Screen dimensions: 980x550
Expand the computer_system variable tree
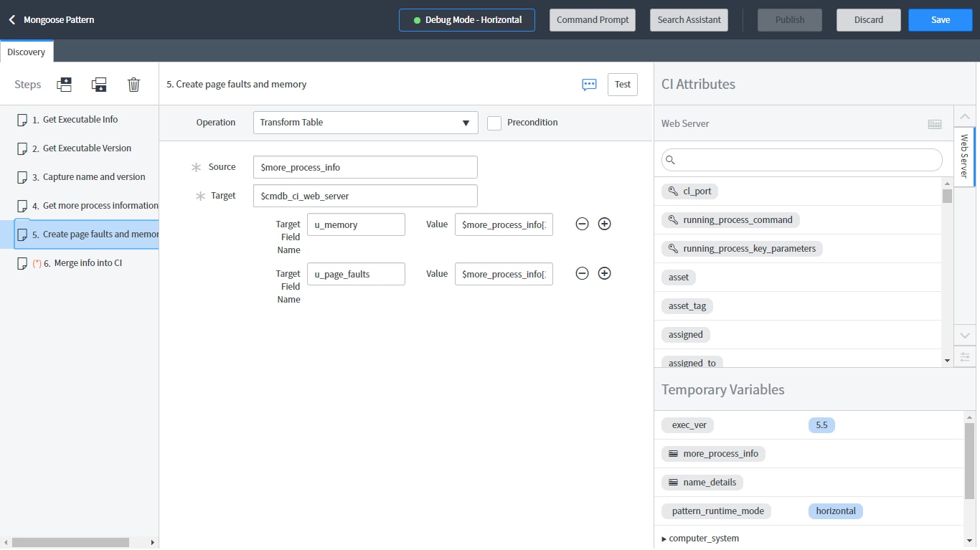coord(664,539)
